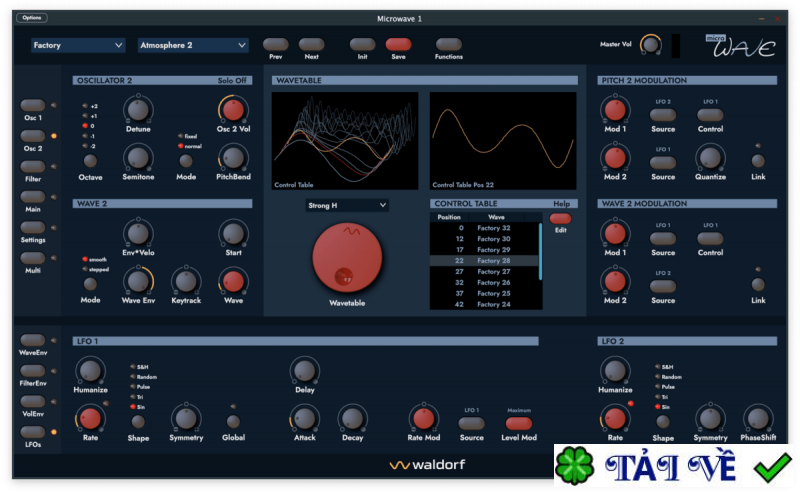This screenshot has width=800, height=493.
Task: Click the Control Table 3D wavetable display
Action: [345, 141]
